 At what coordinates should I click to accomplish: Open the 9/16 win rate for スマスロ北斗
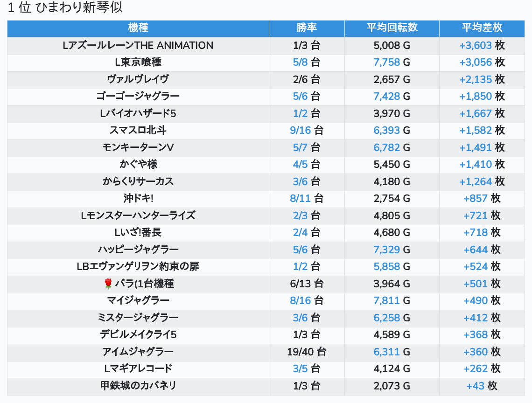(x=301, y=130)
